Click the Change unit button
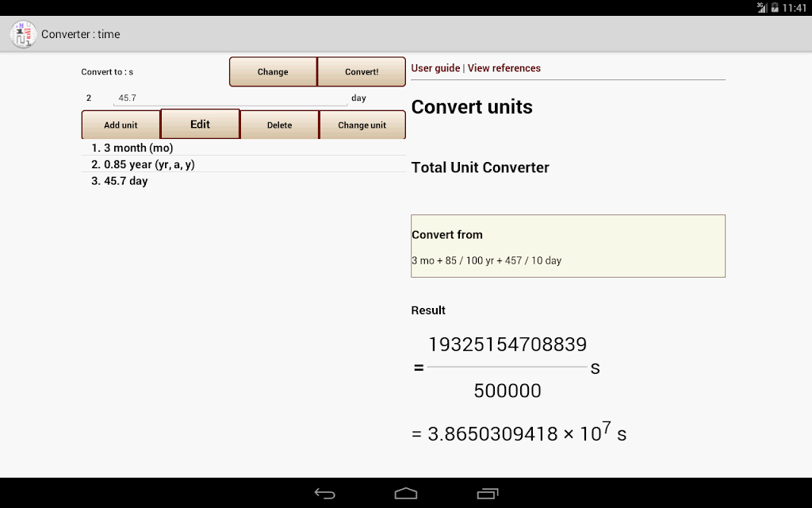 362,125
